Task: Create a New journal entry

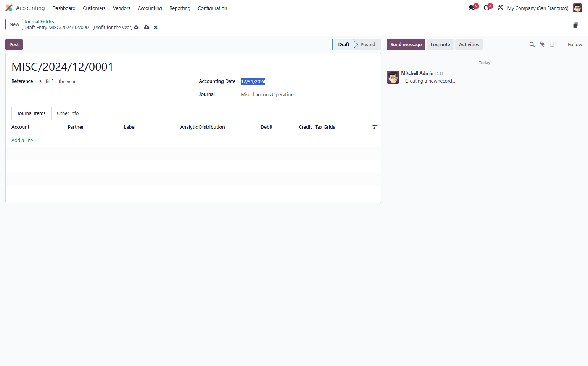Action: point(14,24)
